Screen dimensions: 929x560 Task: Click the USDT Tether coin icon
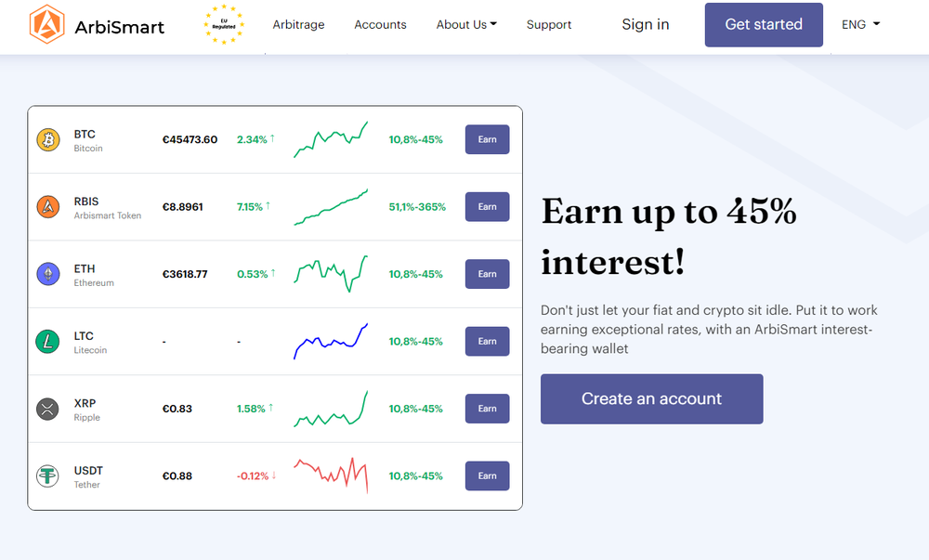point(47,475)
